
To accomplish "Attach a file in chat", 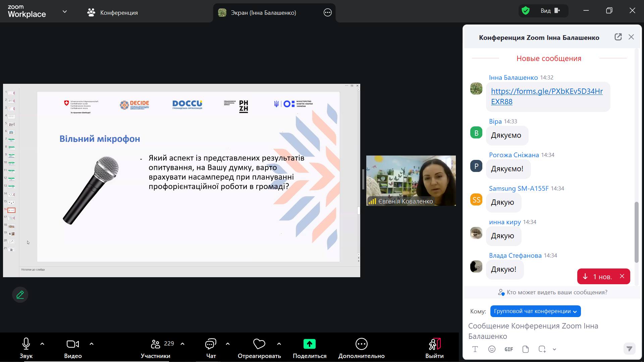I will [x=525, y=349].
